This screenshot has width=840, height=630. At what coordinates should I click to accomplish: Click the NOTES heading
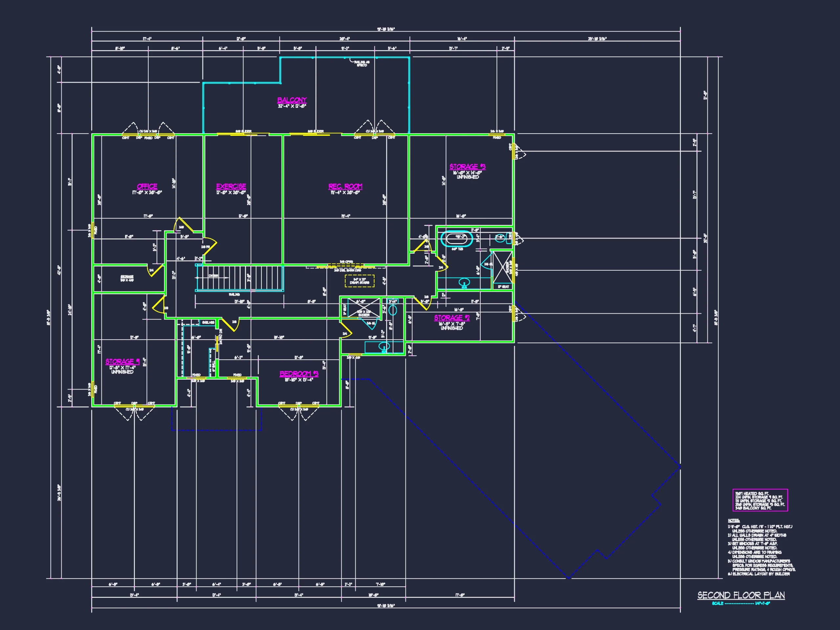[733, 521]
